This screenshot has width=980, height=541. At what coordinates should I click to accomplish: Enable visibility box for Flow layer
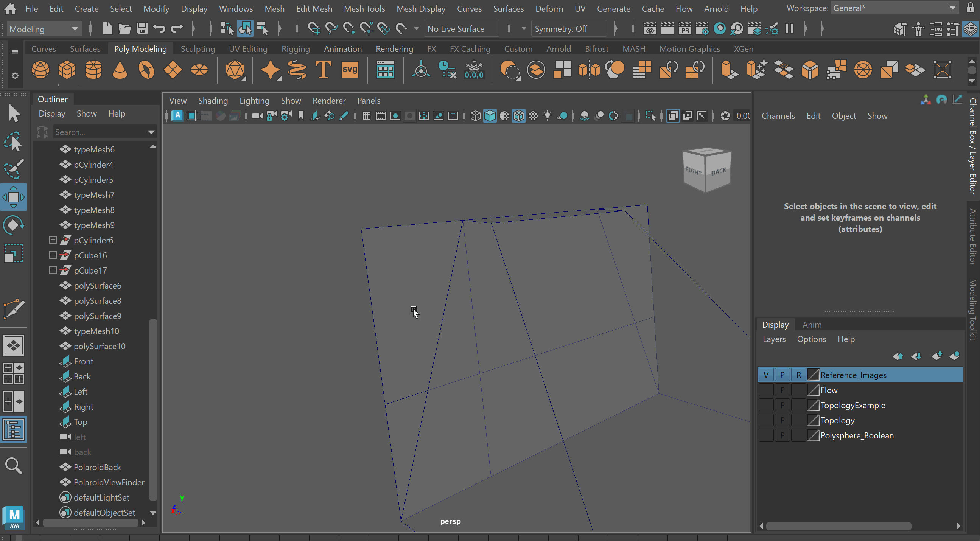[x=766, y=390]
